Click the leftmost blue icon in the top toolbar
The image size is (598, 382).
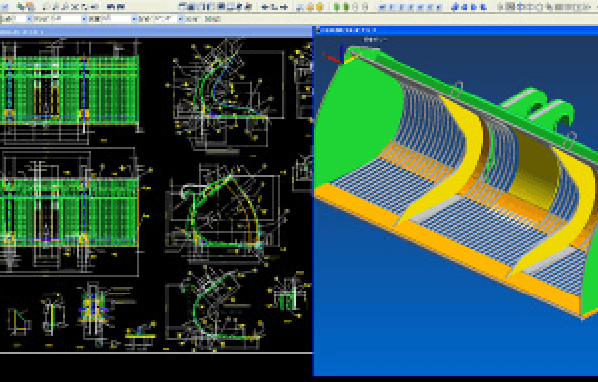5,6
